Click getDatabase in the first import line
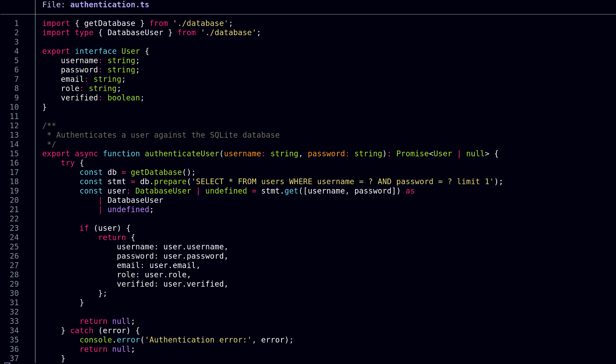The width and height of the screenshot is (616, 364). click(x=110, y=24)
